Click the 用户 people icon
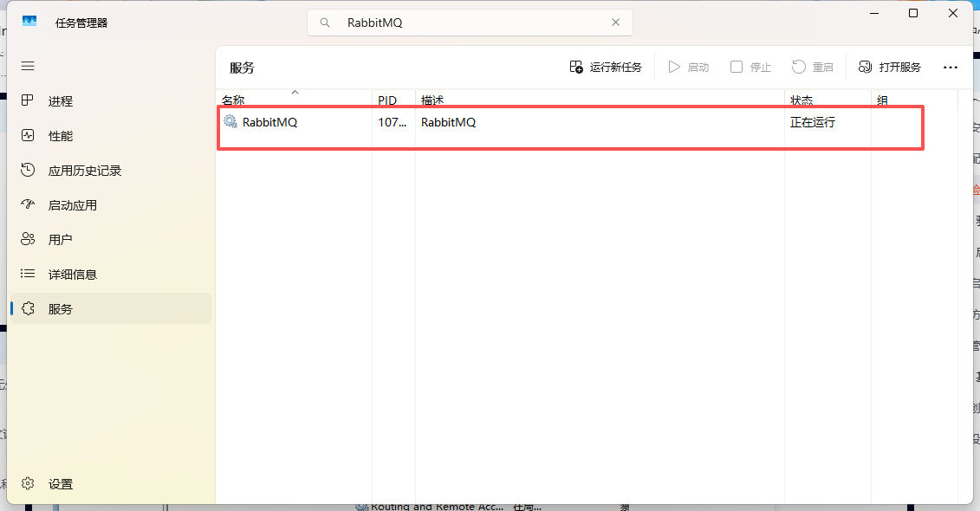Viewport: 980px width, 511px height. 28,239
